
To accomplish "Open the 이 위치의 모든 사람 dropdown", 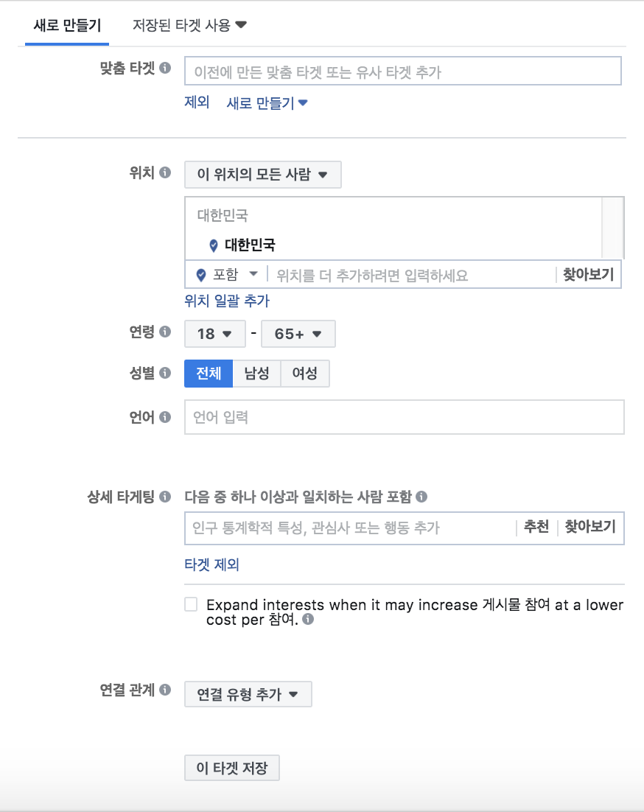I will click(x=262, y=174).
